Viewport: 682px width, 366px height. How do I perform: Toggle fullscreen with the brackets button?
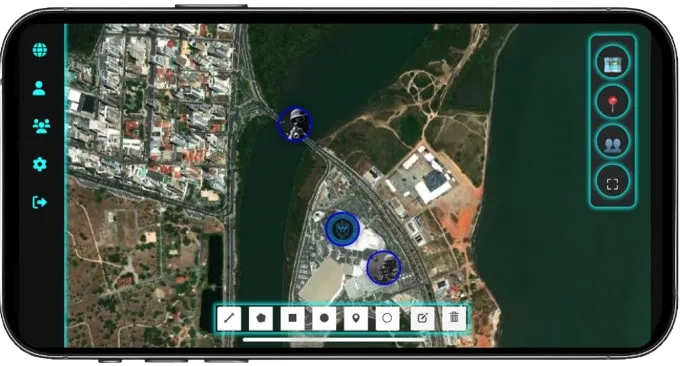point(612,183)
